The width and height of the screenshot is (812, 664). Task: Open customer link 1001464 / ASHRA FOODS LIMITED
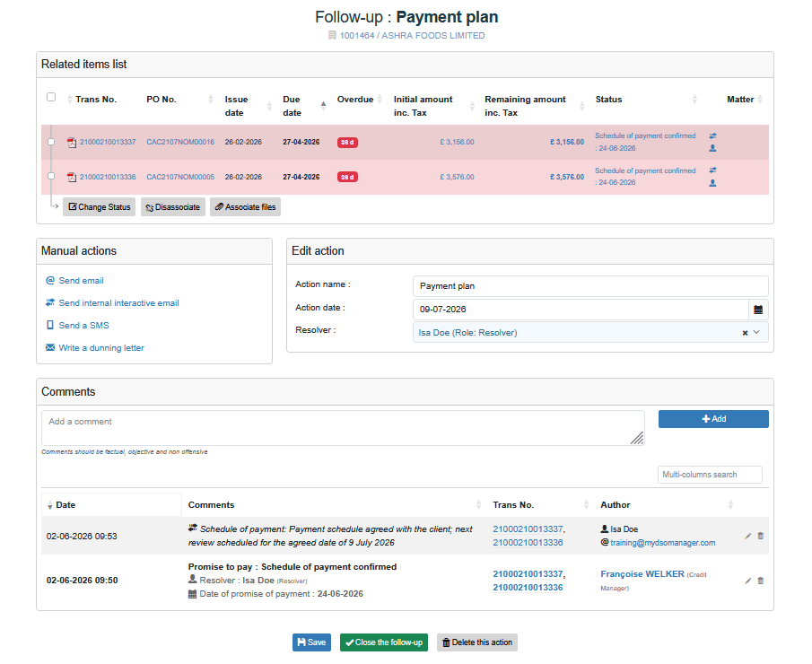412,35
